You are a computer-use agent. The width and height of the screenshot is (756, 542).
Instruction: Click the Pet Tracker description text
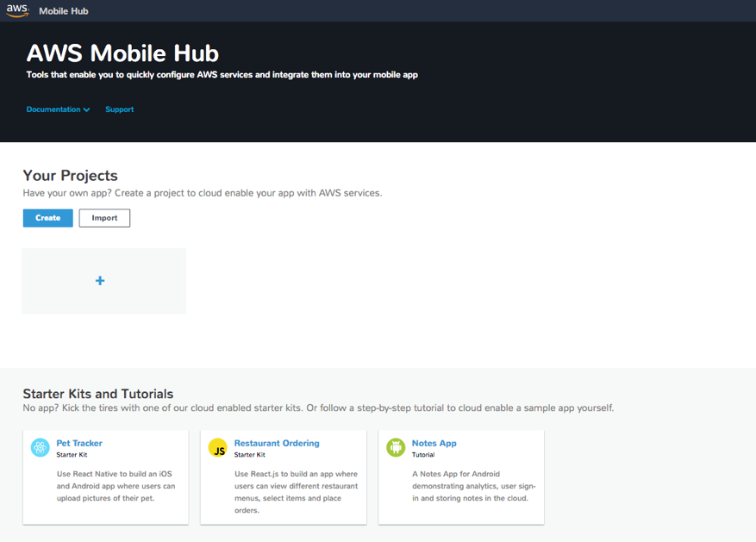(116, 486)
